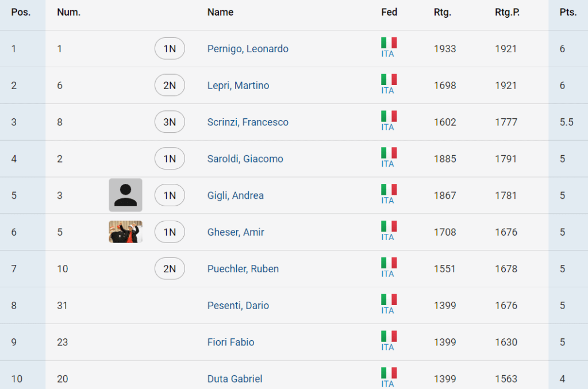Click the placeholder avatar icon for Gigli, Andrea
The image size is (588, 389).
point(125,195)
